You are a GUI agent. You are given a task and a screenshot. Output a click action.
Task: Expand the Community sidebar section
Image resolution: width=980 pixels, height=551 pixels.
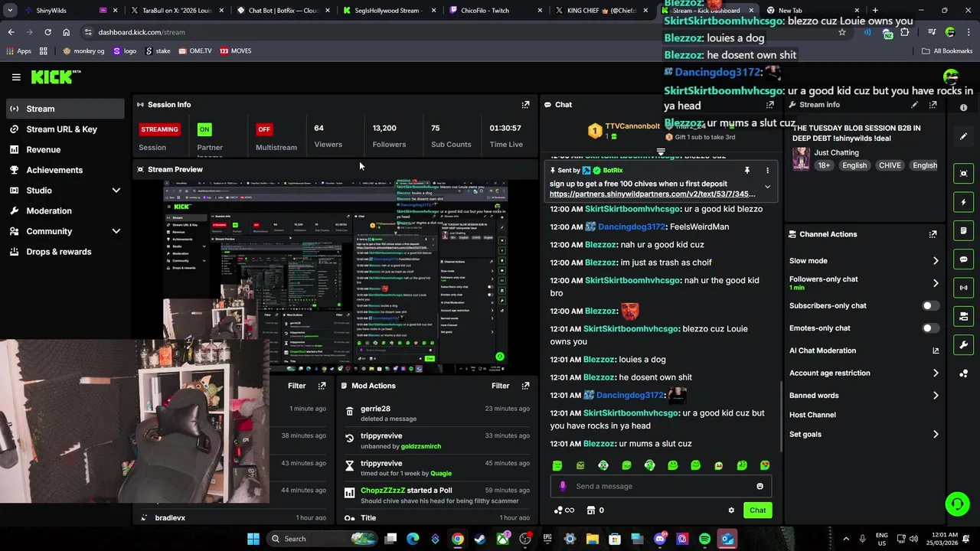tap(116, 231)
